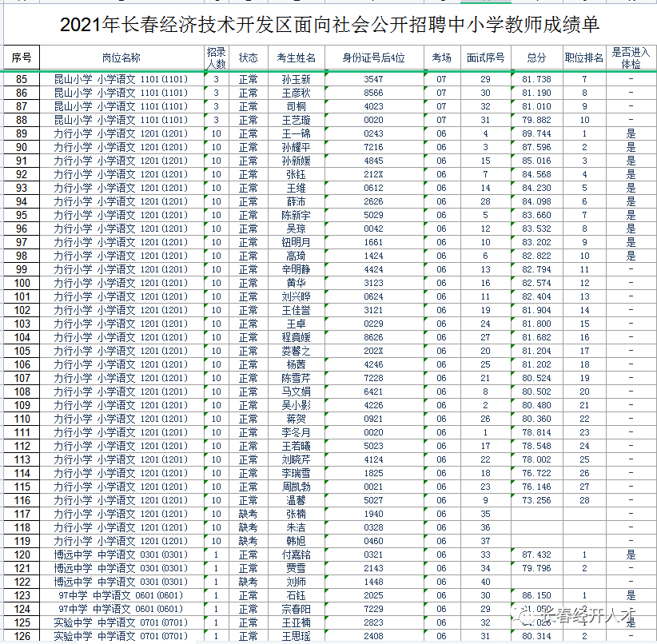Select position cell in row 123 97中学

[121, 595]
